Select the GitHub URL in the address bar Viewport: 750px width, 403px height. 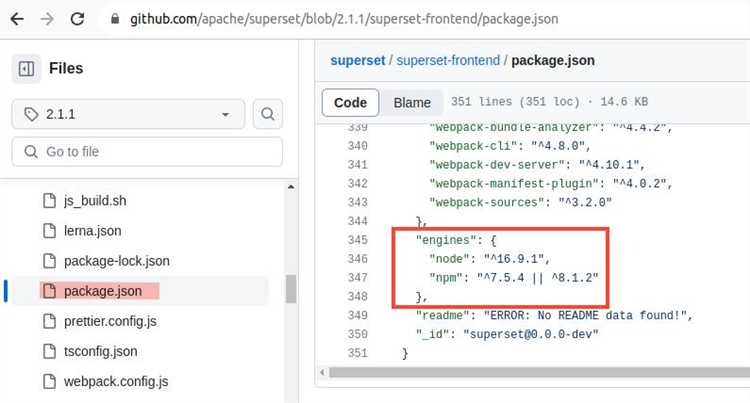[344, 19]
